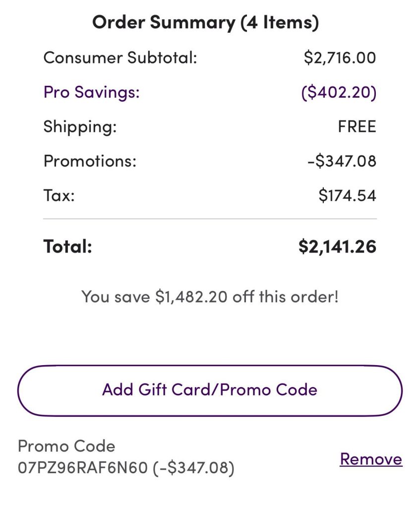
Task: Click the Add Gift Card/Promo Code button
Action: click(x=210, y=390)
